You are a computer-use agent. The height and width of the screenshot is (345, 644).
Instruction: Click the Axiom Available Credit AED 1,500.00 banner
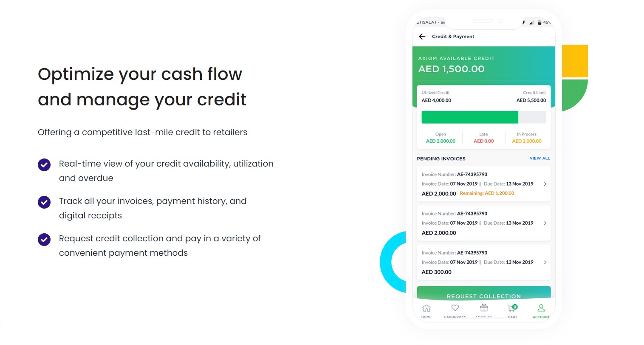(x=484, y=63)
